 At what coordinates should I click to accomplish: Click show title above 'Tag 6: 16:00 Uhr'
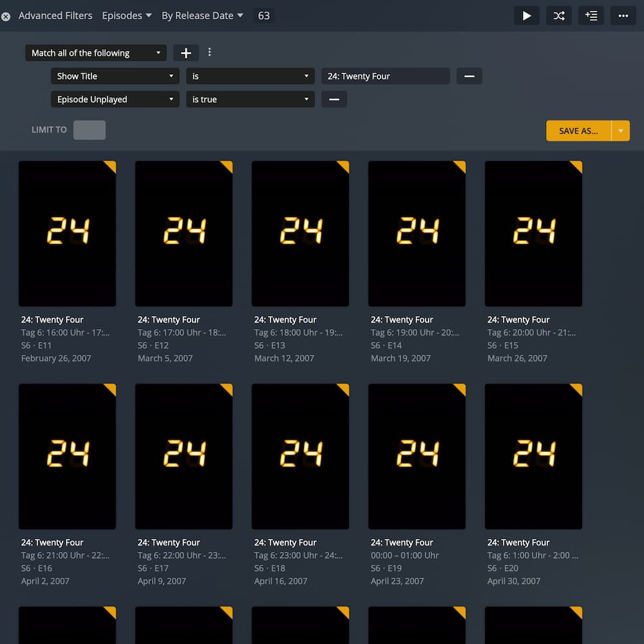coord(52,320)
